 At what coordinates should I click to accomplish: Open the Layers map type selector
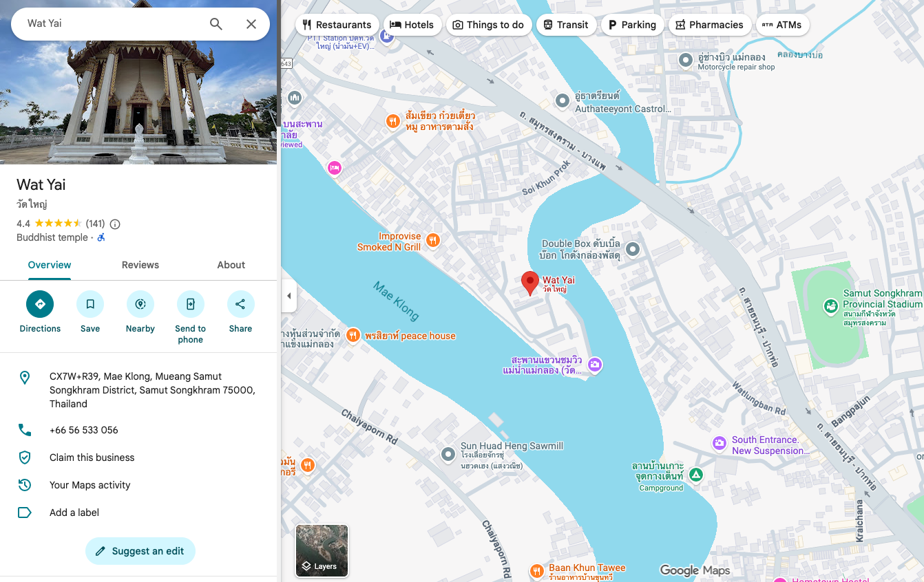322,550
